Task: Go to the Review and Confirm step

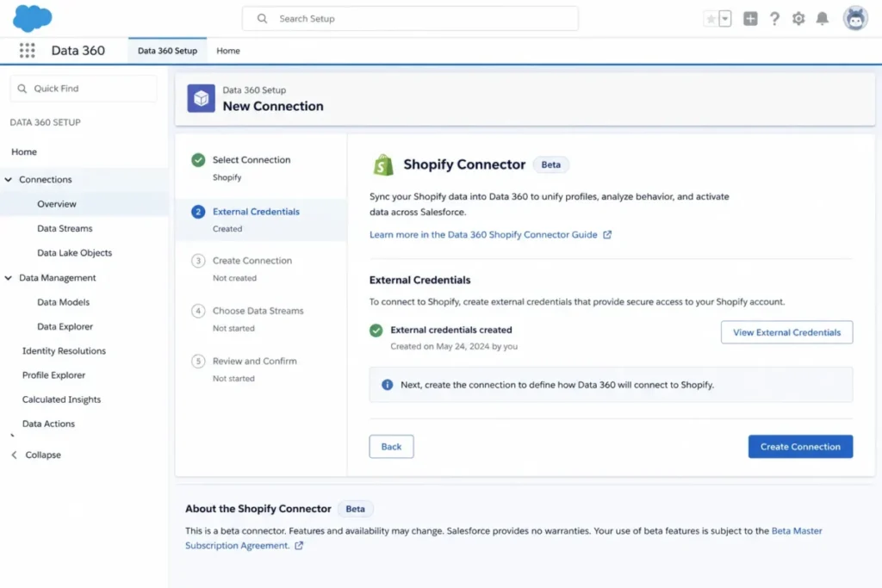Action: [x=254, y=361]
